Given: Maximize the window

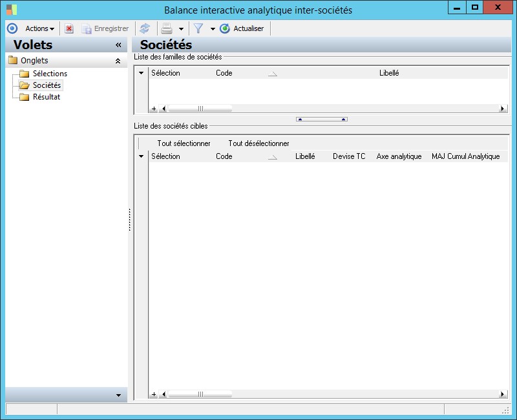Looking at the screenshot, I should click(475, 7).
